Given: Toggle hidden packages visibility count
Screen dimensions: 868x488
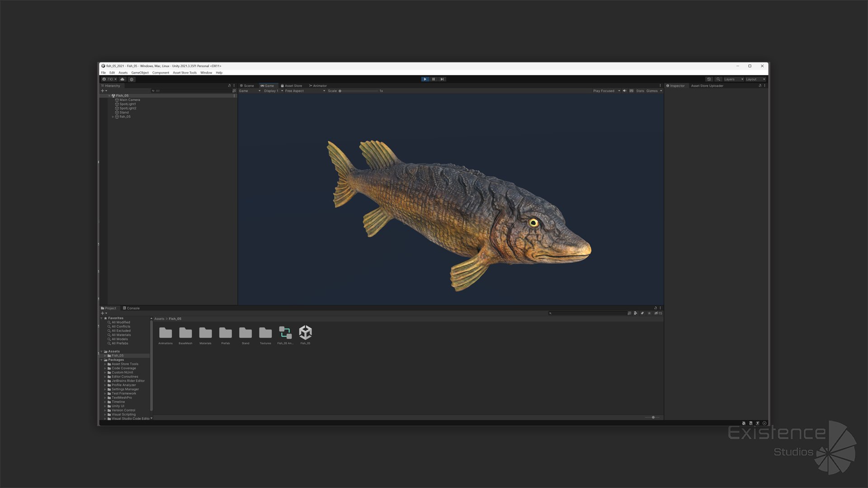Looking at the screenshot, I should [658, 313].
